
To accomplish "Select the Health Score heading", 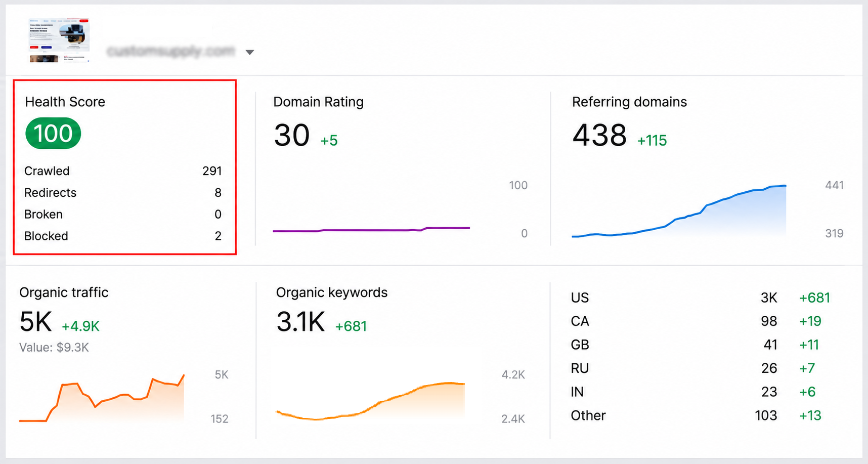I will (x=65, y=102).
